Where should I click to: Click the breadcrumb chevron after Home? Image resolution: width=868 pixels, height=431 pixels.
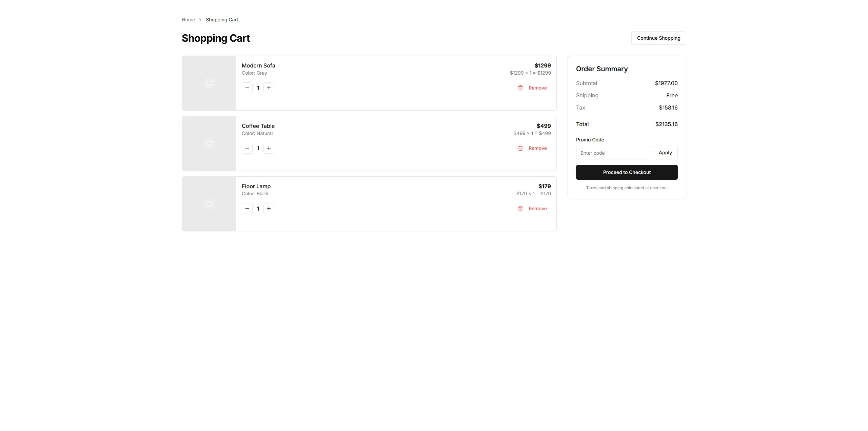click(200, 20)
